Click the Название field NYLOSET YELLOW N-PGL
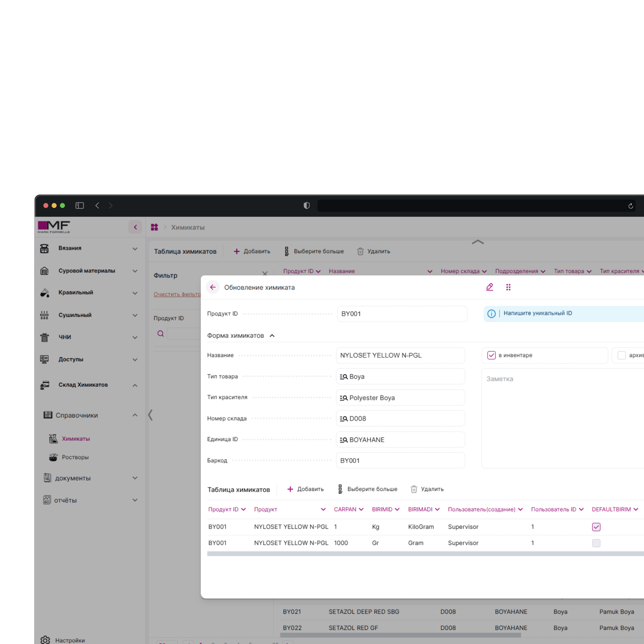The image size is (644, 644). tap(400, 355)
